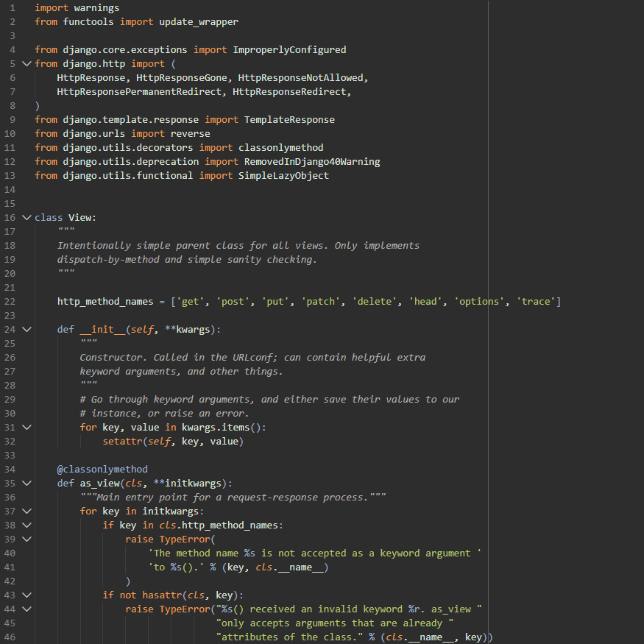644x644 pixels.
Task: Collapse the raise TypeError fold on line 44
Action: tap(26, 609)
